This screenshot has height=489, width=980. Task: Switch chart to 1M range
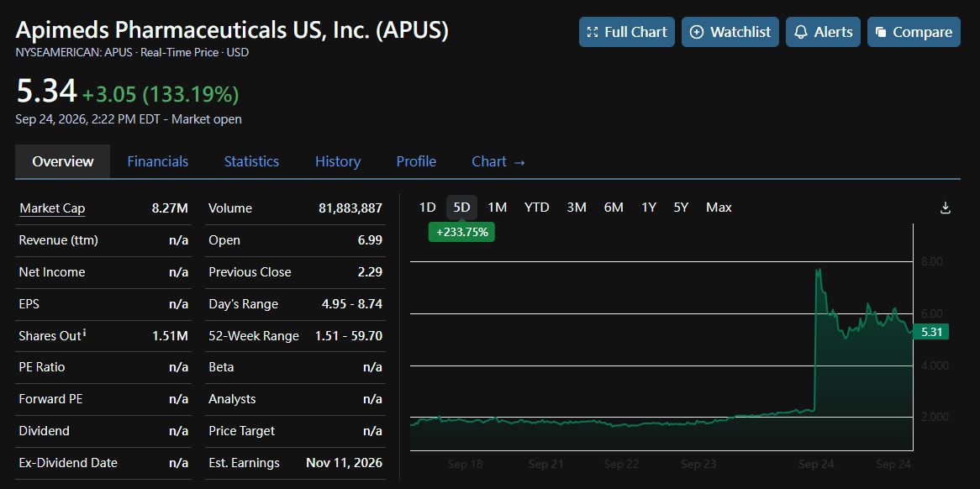pyautogui.click(x=497, y=208)
